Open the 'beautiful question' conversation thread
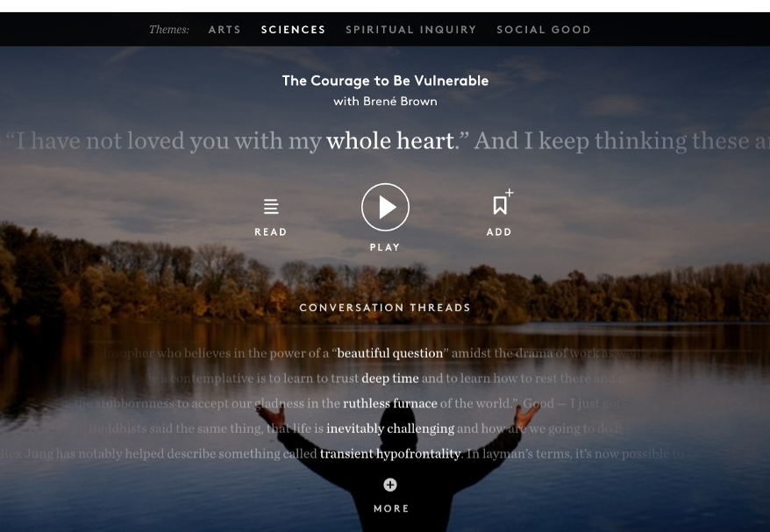 pyautogui.click(x=390, y=353)
